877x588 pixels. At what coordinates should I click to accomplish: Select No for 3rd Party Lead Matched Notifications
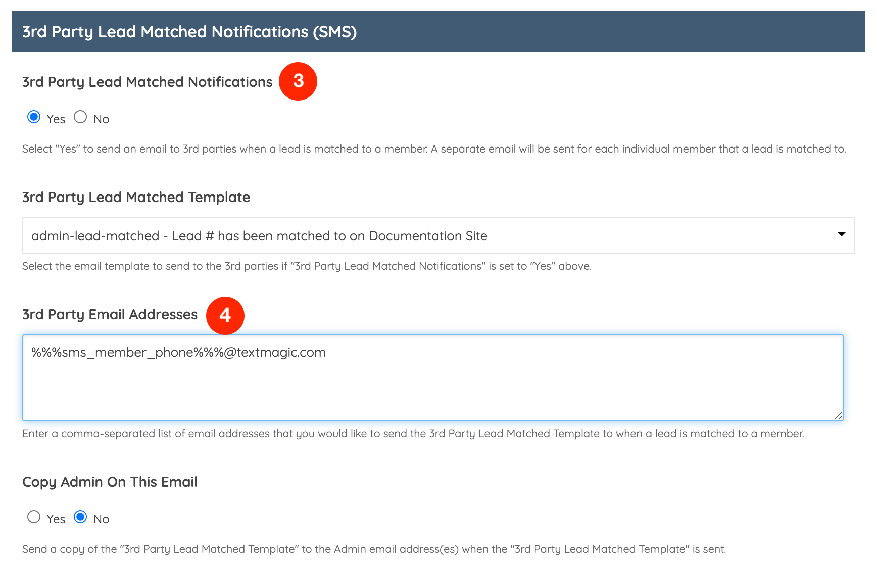coord(80,117)
